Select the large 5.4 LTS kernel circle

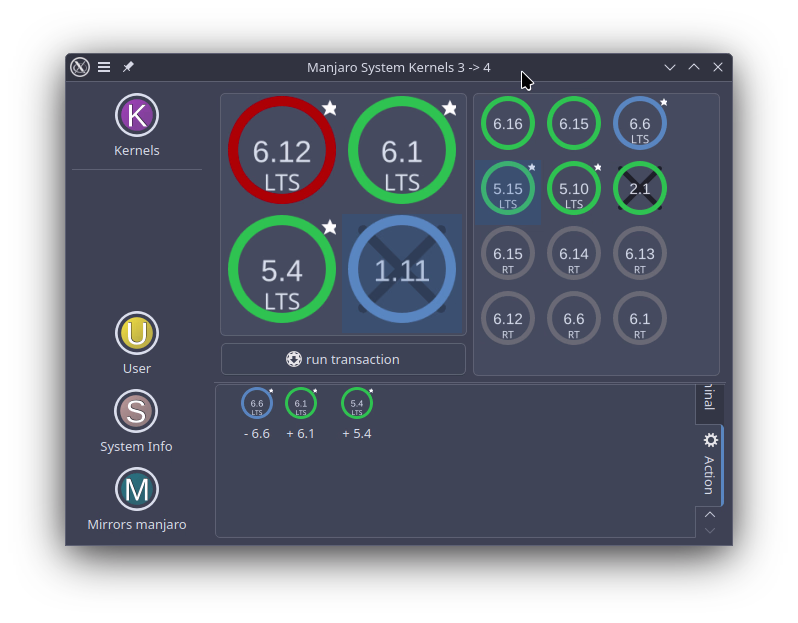pyautogui.click(x=282, y=269)
